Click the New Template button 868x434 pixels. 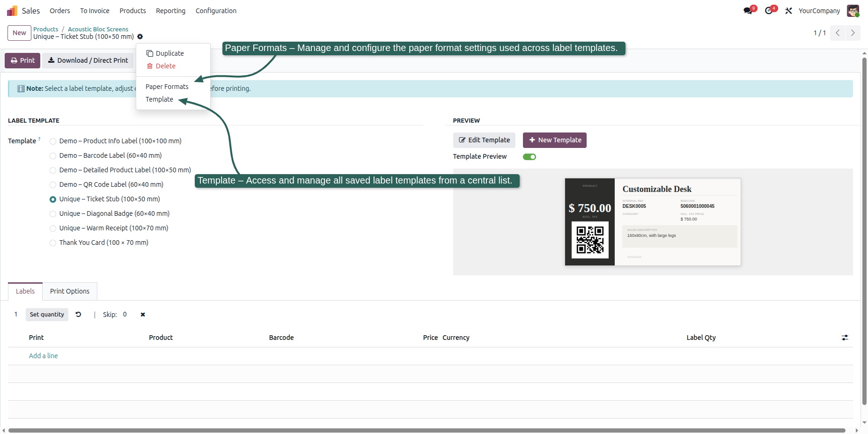(x=554, y=140)
